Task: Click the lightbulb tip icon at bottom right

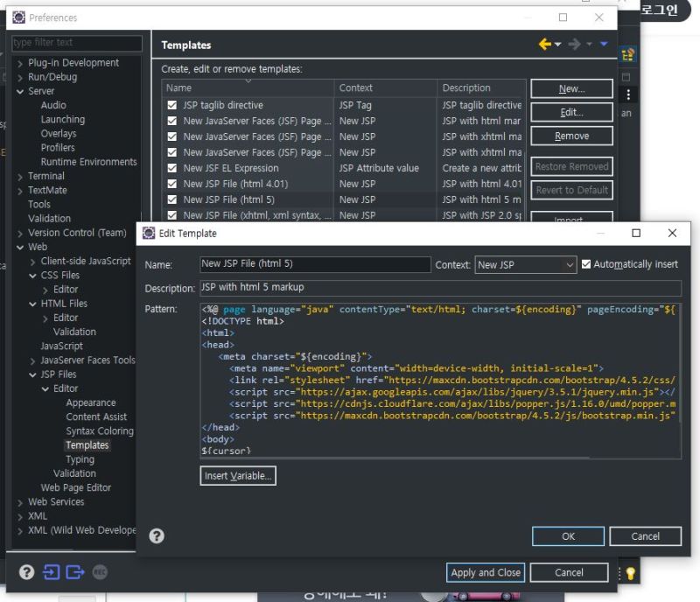Action: tap(630, 573)
